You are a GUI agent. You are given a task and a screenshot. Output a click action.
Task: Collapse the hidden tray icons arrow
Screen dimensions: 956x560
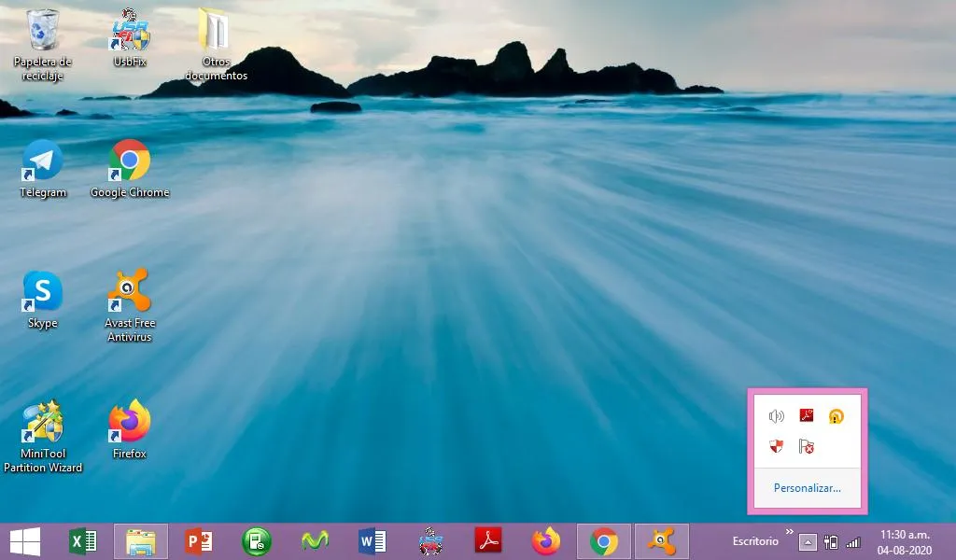point(808,542)
